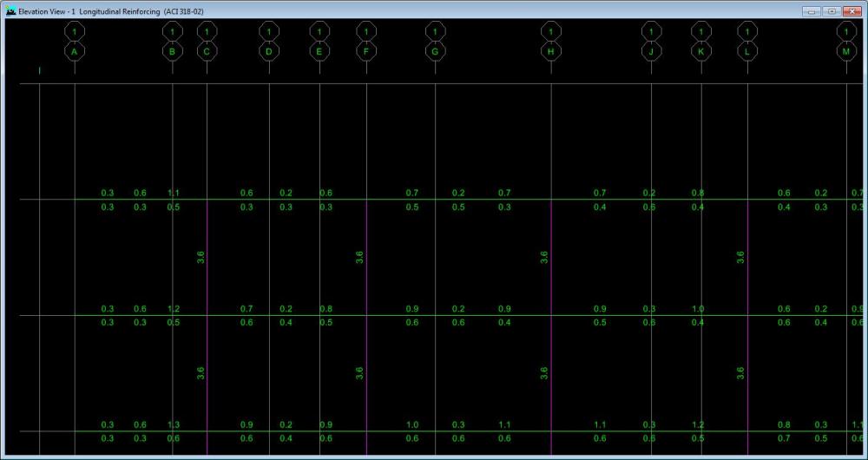868x460 pixels.
Task: Click the 1.2 value on lowest beam at grid K
Action: (698, 425)
